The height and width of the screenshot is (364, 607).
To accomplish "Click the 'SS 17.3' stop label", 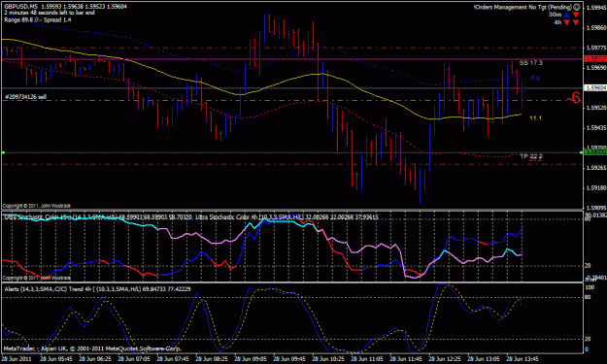I will (x=530, y=63).
